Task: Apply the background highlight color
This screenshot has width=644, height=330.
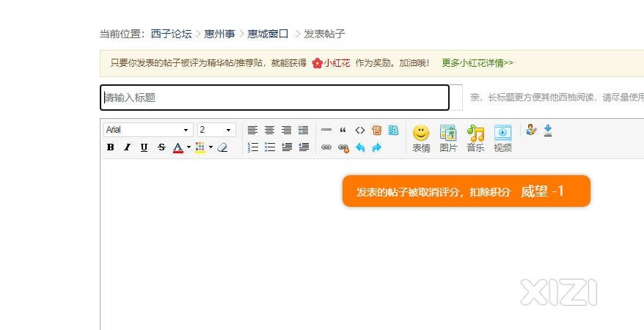Action: pyautogui.click(x=200, y=147)
